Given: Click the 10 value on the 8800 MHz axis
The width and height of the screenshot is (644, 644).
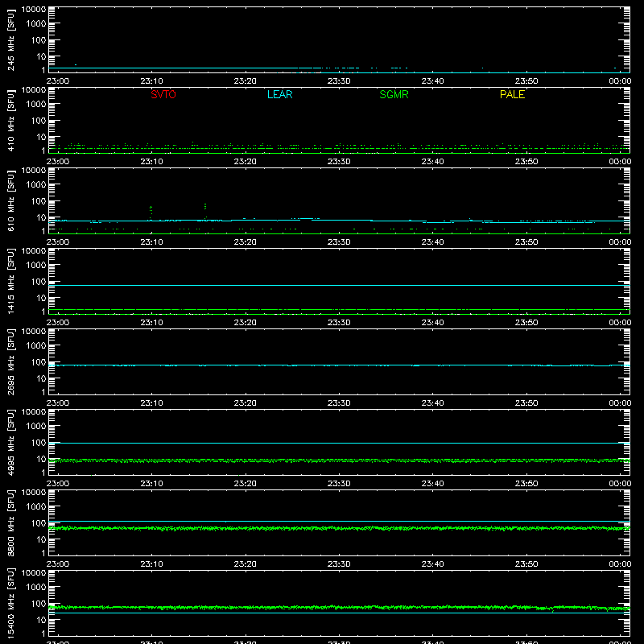Looking at the screenshot, I should coord(41,539).
